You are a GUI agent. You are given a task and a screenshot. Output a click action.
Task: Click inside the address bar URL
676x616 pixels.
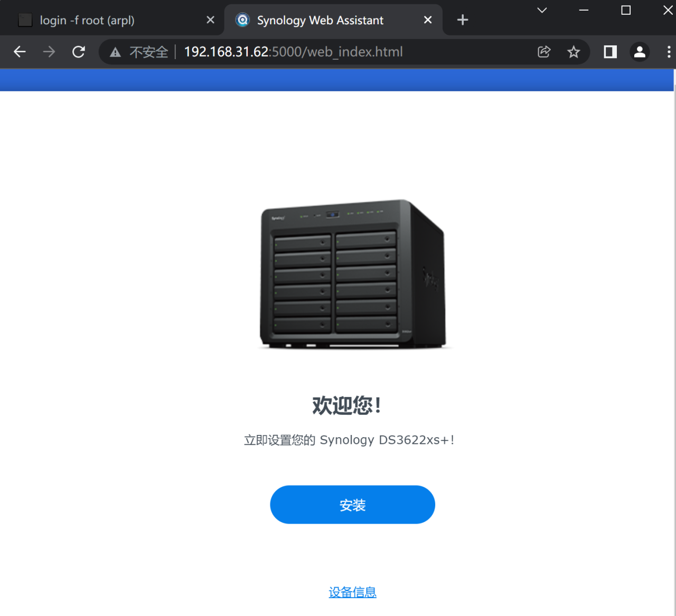(x=293, y=52)
